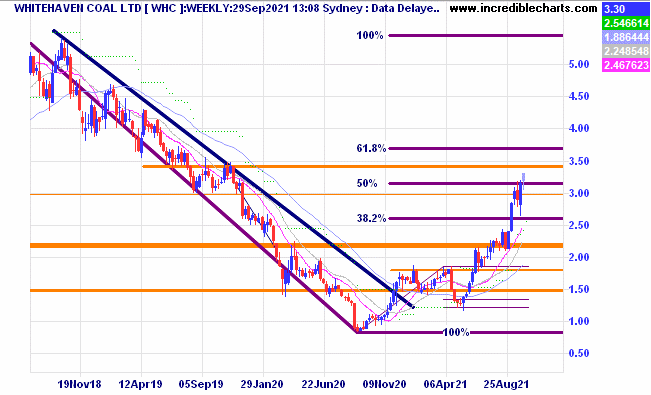Click the lower 100% label at the base
The image size is (651, 395).
pyautogui.click(x=456, y=332)
